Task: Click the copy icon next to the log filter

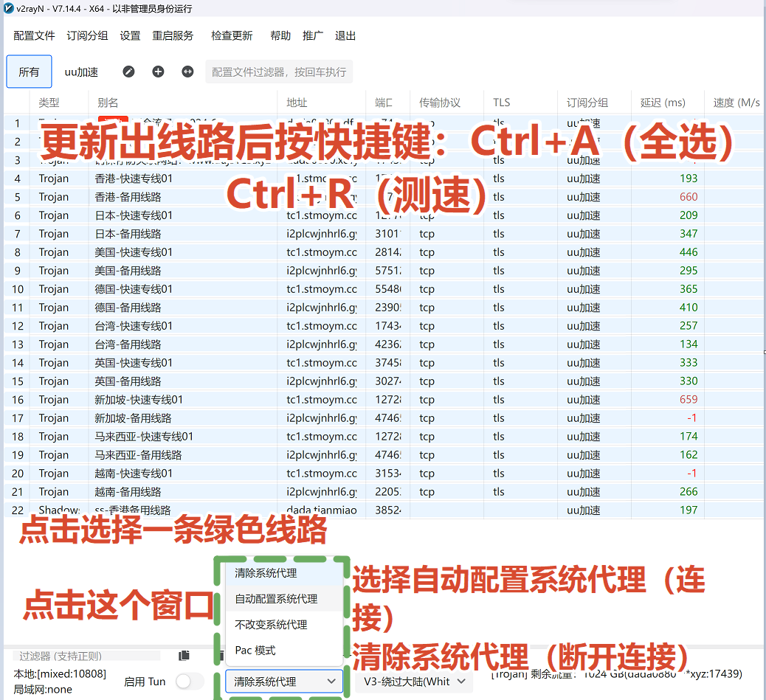Action: click(x=184, y=656)
